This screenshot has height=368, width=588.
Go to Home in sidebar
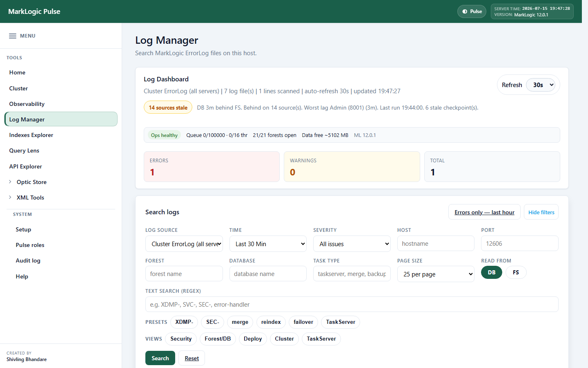[x=61, y=72]
